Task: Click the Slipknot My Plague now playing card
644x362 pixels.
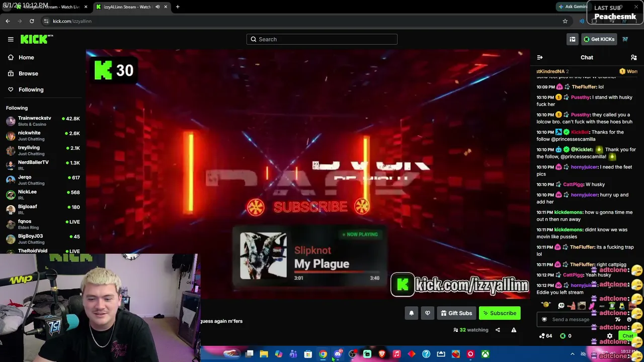Action: [309, 257]
